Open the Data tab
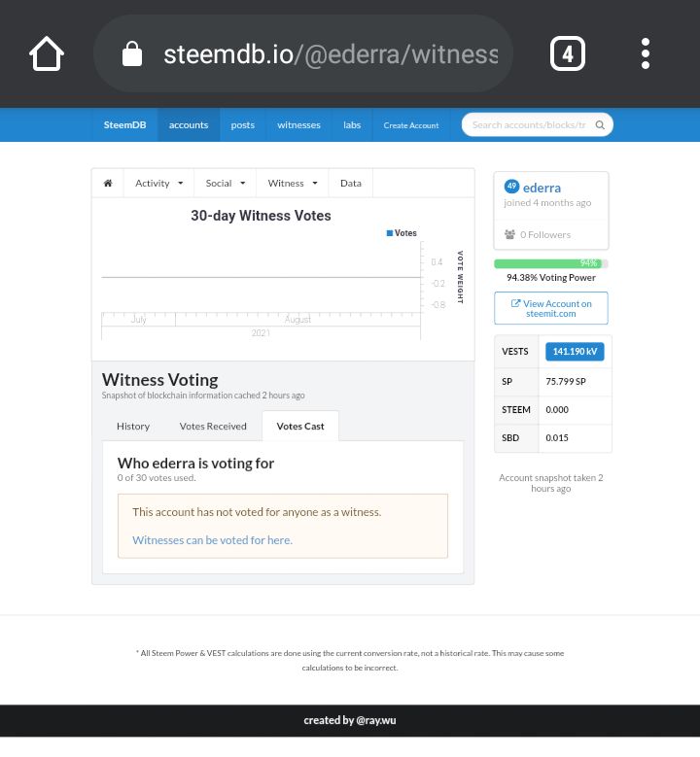Viewport: 700px width, 757px height. point(351,183)
